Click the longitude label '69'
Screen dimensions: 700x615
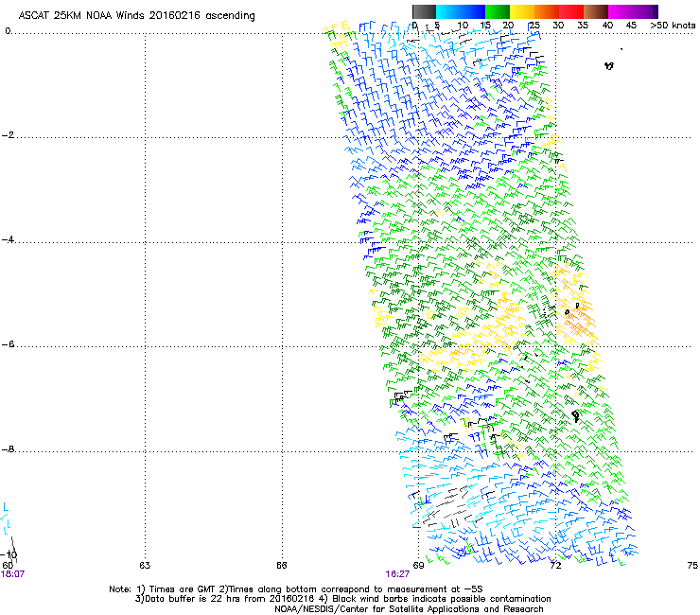pyautogui.click(x=418, y=566)
